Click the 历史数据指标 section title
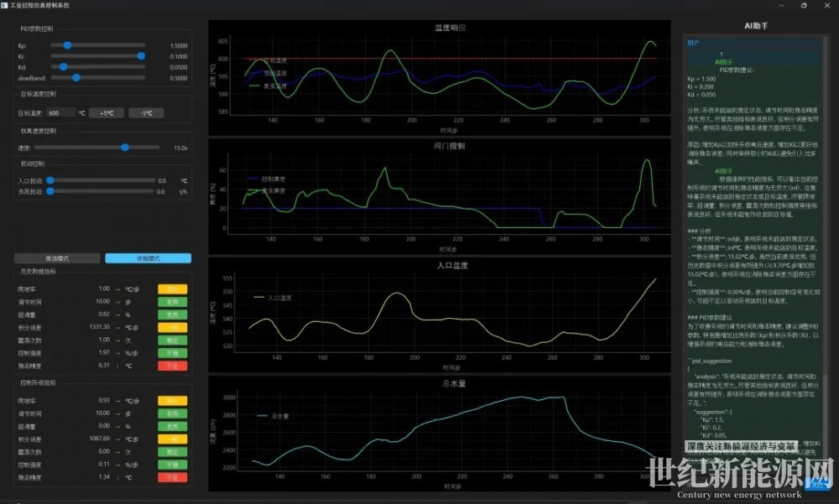839x504 pixels. click(39, 272)
